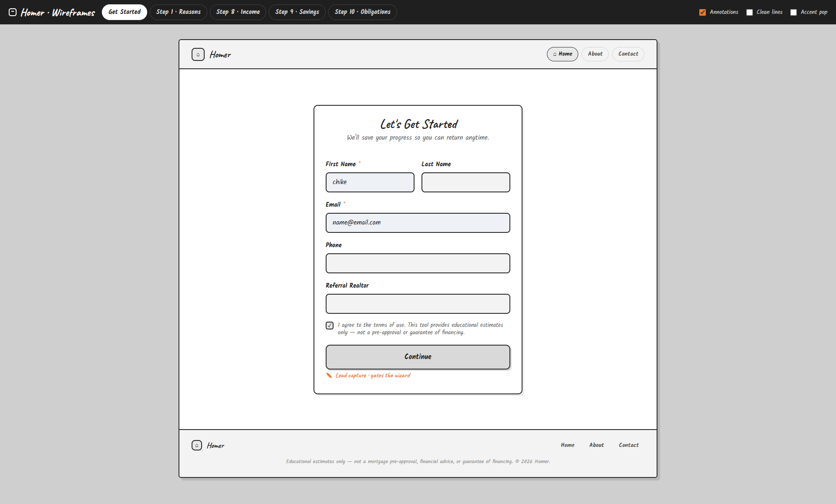Viewport: 836px width, 504px height.
Task: Switch to Step 1 · Reasons tab
Action: pyautogui.click(x=179, y=12)
